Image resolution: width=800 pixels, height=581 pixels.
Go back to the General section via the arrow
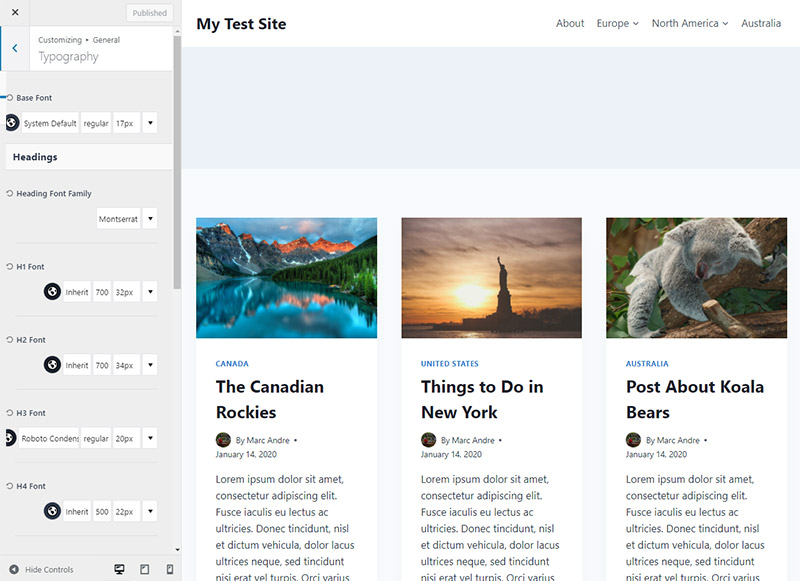tap(15, 48)
